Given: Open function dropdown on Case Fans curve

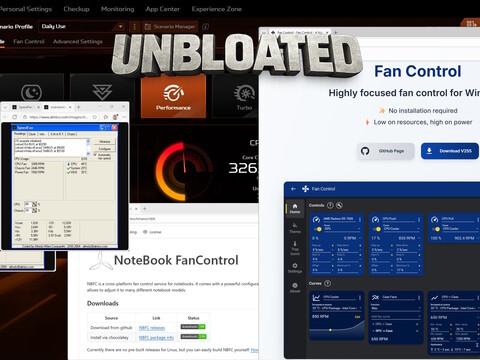Looking at the screenshot, I should (x=396, y=307).
